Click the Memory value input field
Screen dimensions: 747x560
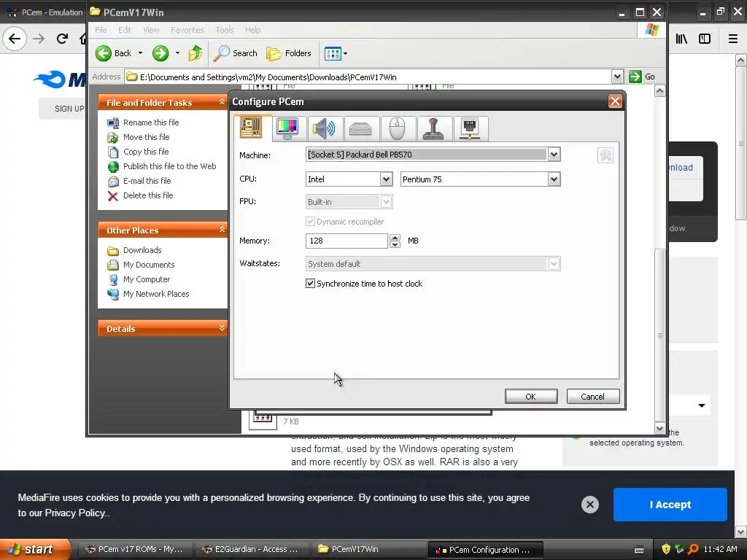coord(347,241)
